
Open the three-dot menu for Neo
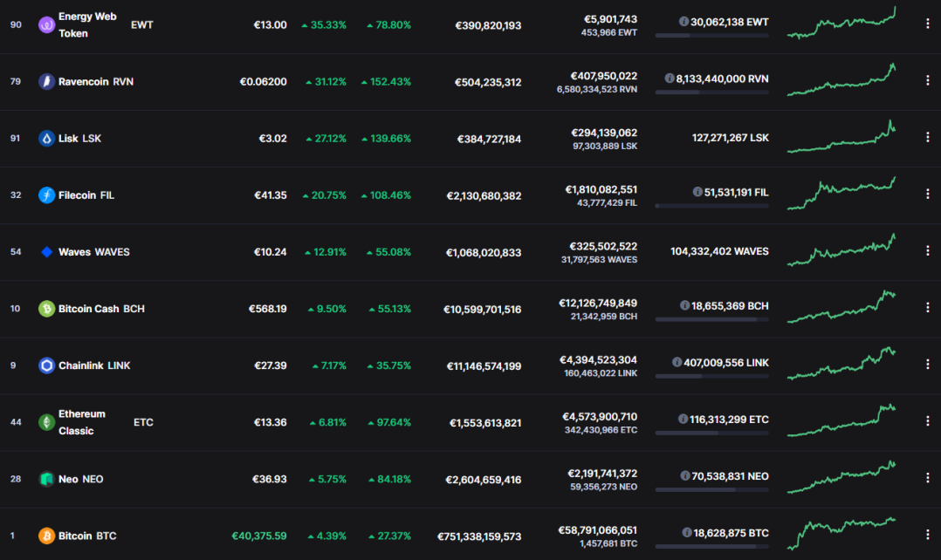[928, 478]
